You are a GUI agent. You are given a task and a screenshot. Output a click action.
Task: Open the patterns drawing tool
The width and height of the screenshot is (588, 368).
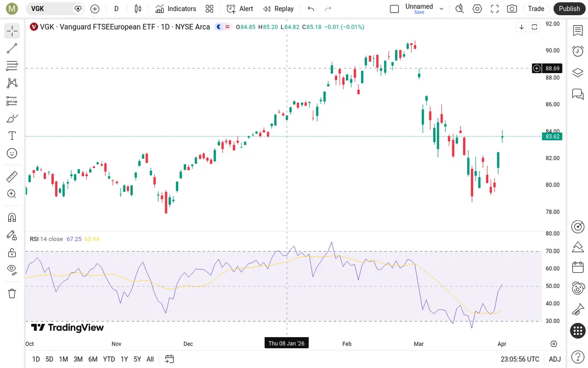coord(12,83)
